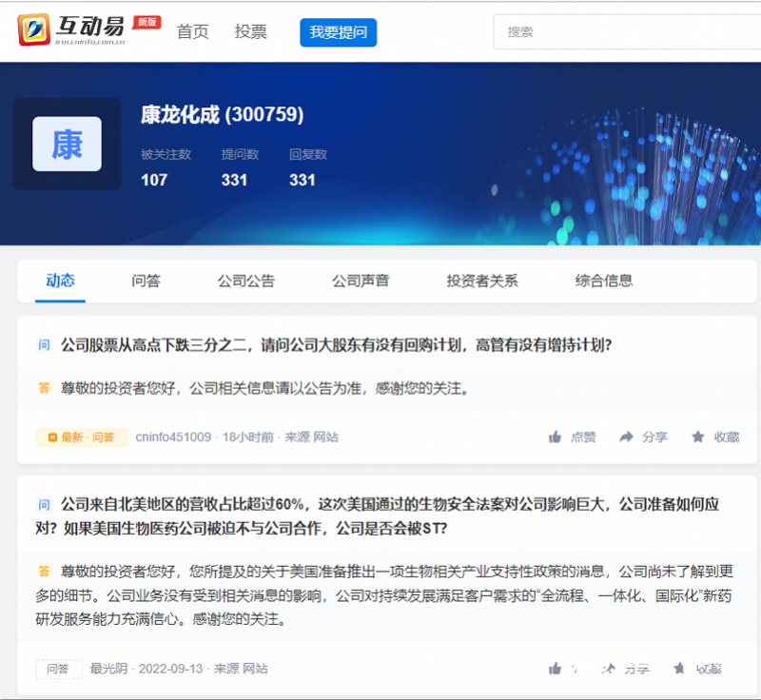
Task: Click the 康 company avatar
Action: (67, 144)
